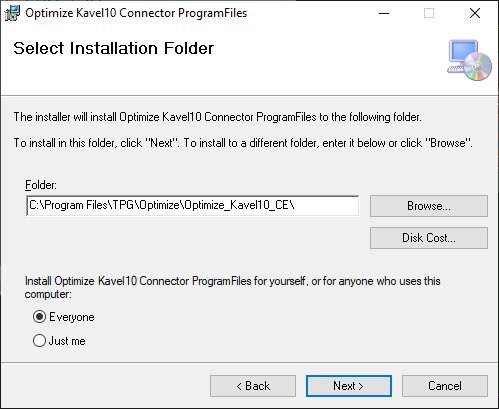Click the "The installer will install" description line
Viewport: 499px width, 409px height.
[218, 117]
